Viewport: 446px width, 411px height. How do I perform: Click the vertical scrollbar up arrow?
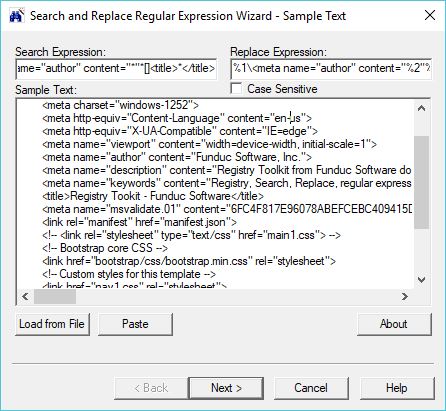pyautogui.click(x=421, y=108)
